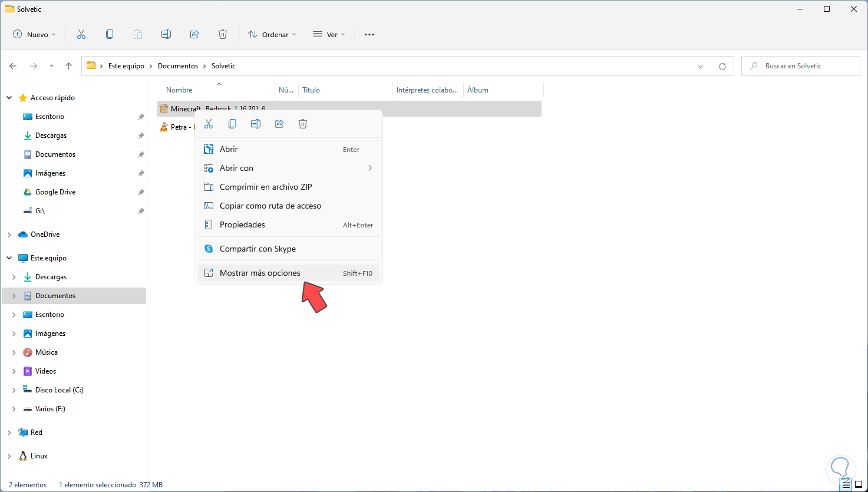The image size is (868, 492).
Task: Select Mostrar más opciones
Action: (x=289, y=273)
